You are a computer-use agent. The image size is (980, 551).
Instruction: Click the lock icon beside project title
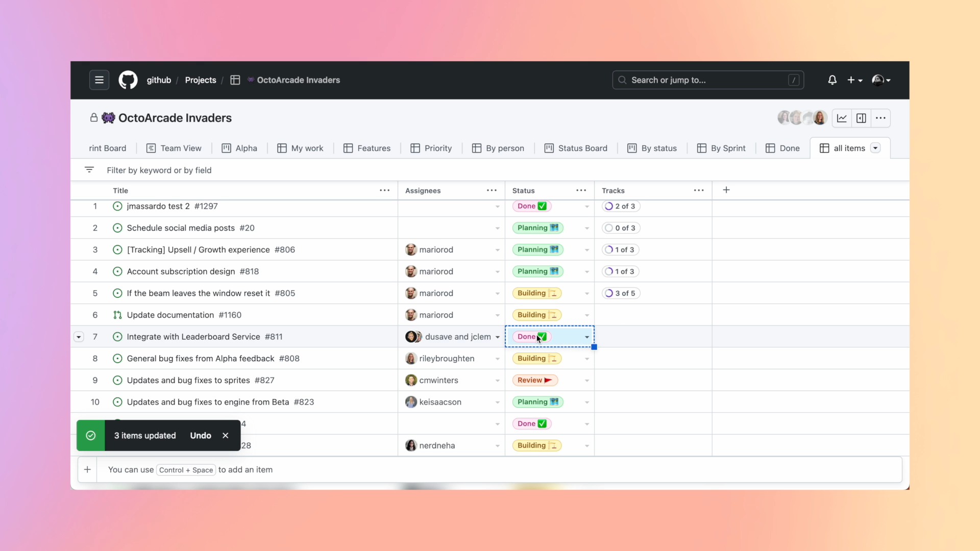pyautogui.click(x=94, y=118)
